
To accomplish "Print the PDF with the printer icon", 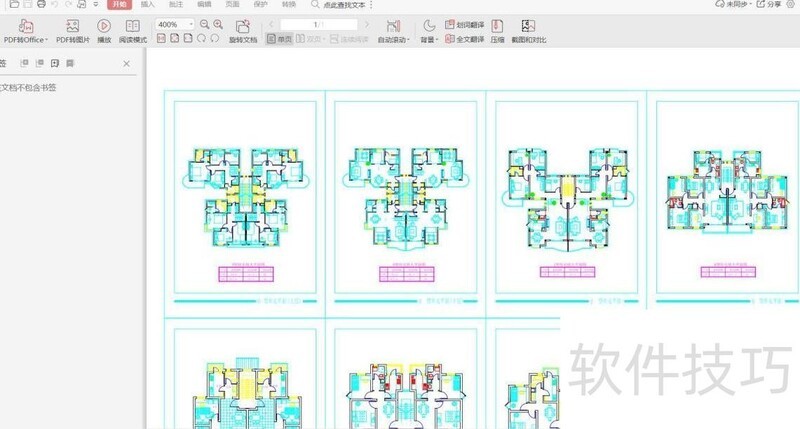I will 41,4.
